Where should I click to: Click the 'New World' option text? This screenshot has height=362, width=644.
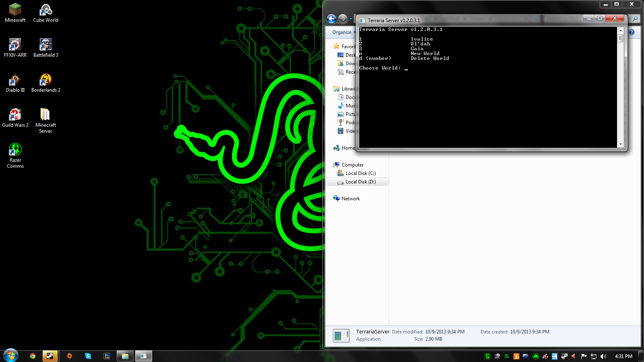pyautogui.click(x=425, y=53)
